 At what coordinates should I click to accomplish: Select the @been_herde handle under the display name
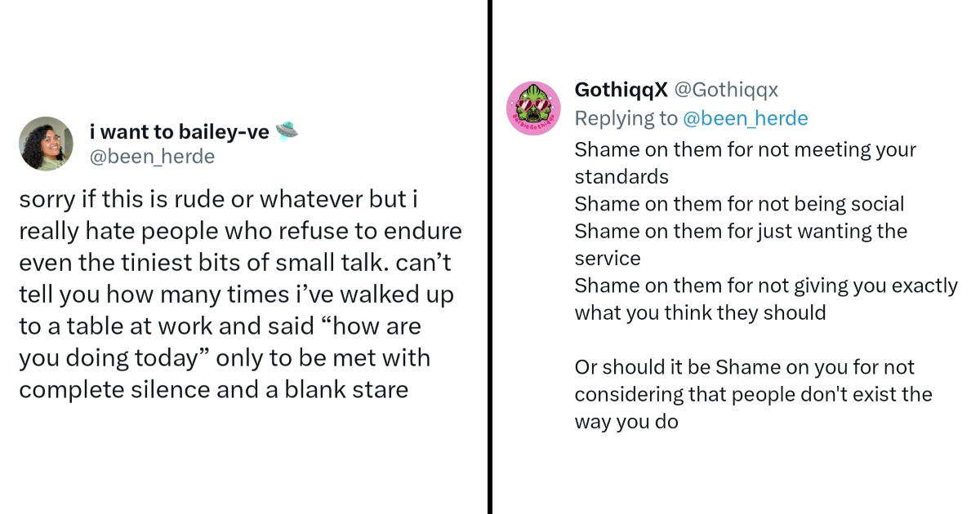tap(152, 156)
